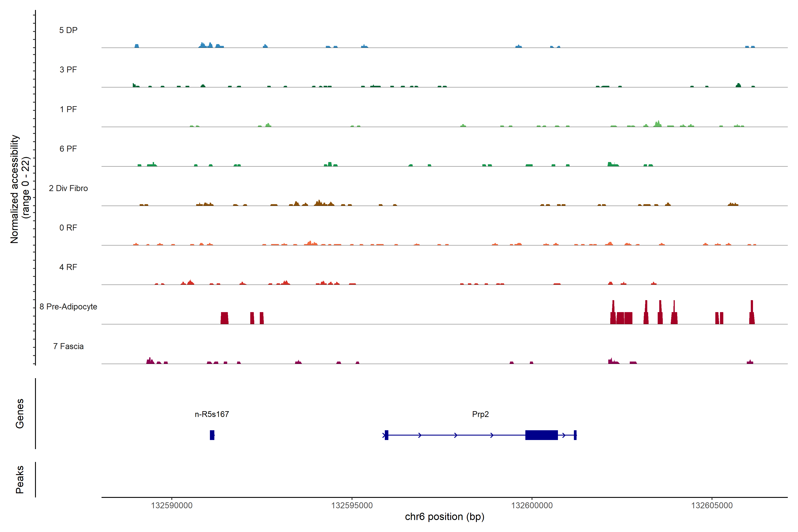The width and height of the screenshot is (798, 532).
Task: Select the 8 Pre-Adipocyte track label
Action: pyautogui.click(x=68, y=307)
